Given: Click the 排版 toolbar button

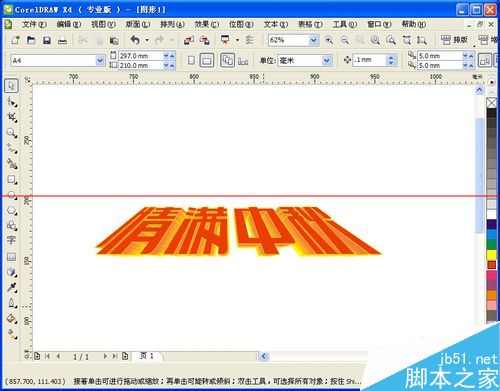Looking at the screenshot, I should point(454,40).
